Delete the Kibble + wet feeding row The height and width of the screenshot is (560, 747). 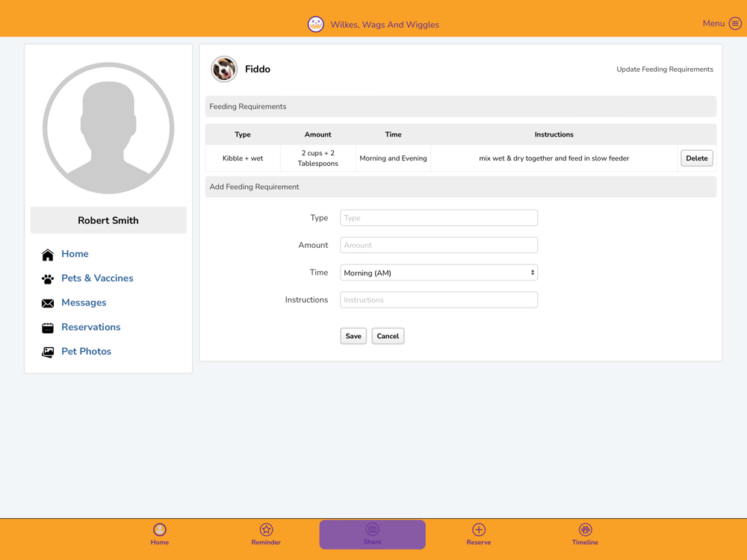pos(696,158)
